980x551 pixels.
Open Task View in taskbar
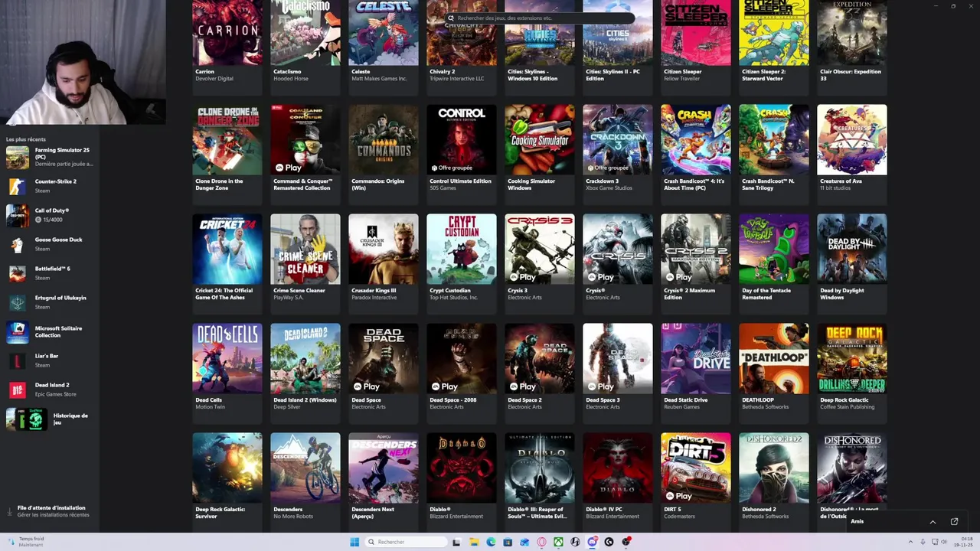456,542
